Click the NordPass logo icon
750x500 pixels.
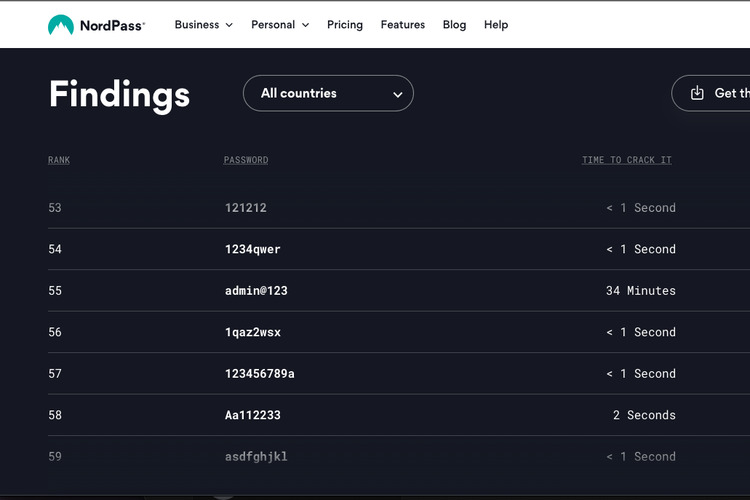[61, 25]
